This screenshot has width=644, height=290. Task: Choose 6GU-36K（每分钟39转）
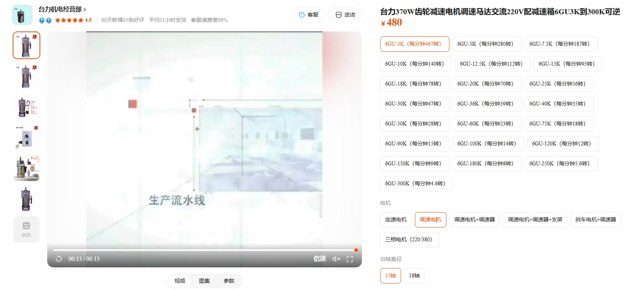tap(487, 104)
